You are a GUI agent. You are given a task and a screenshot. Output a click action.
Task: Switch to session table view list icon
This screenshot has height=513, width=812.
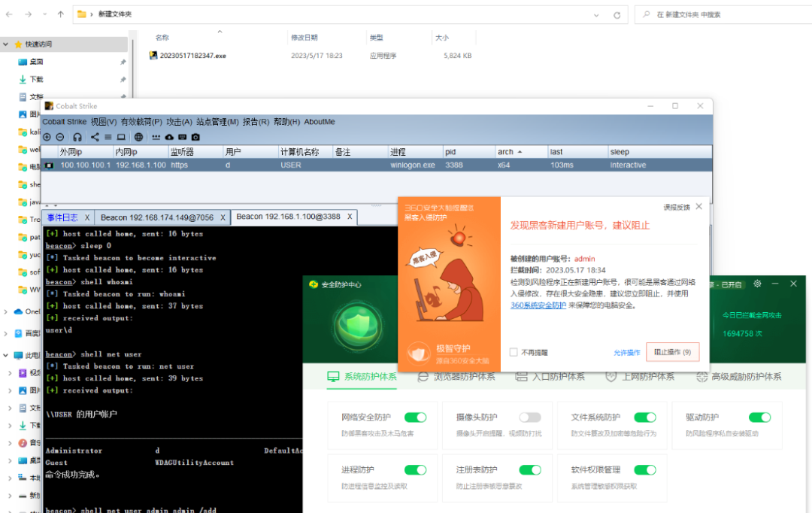click(108, 138)
